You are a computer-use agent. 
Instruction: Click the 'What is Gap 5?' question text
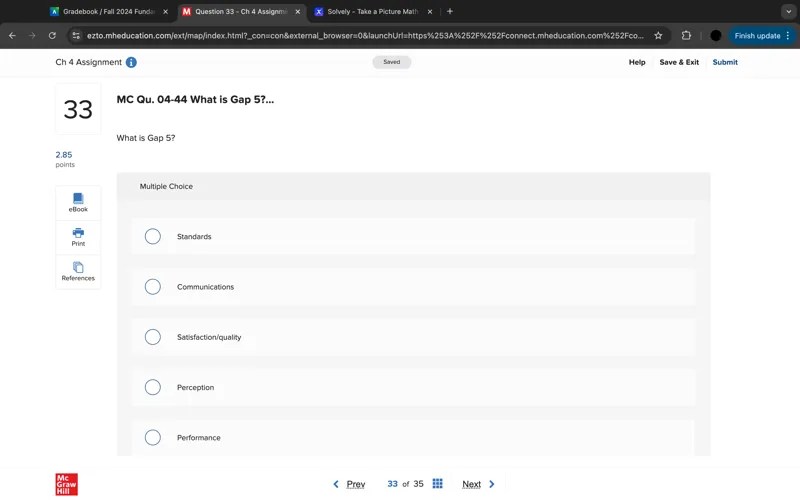point(146,138)
